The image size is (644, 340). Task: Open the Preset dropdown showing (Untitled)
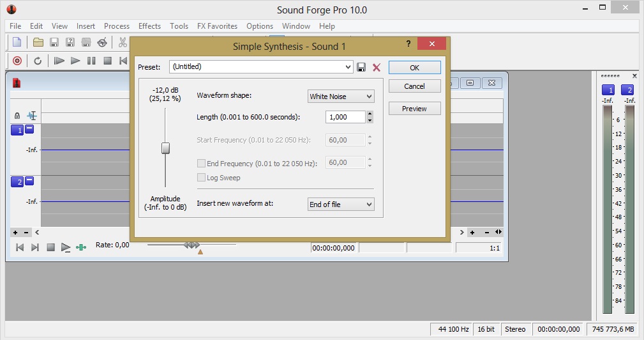click(261, 66)
